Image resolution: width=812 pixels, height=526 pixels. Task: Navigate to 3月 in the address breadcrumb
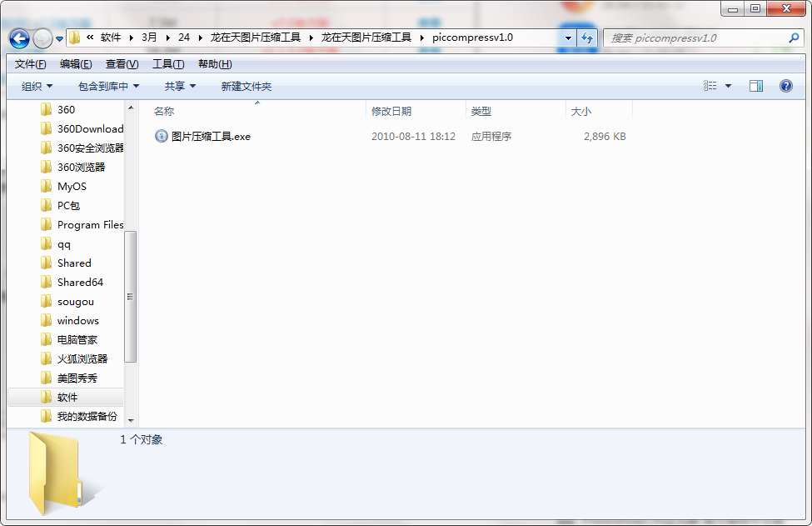(x=149, y=38)
